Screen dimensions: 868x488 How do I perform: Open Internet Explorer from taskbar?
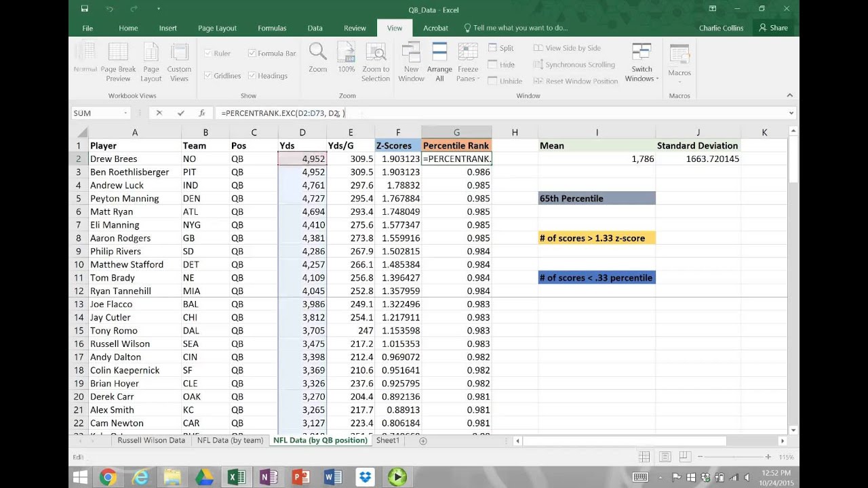click(x=140, y=477)
